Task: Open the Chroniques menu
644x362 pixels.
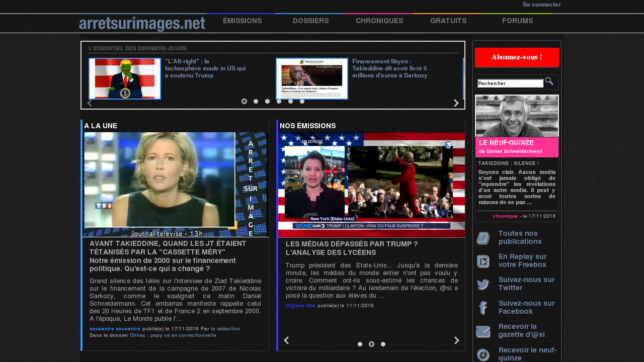Action: (379, 21)
